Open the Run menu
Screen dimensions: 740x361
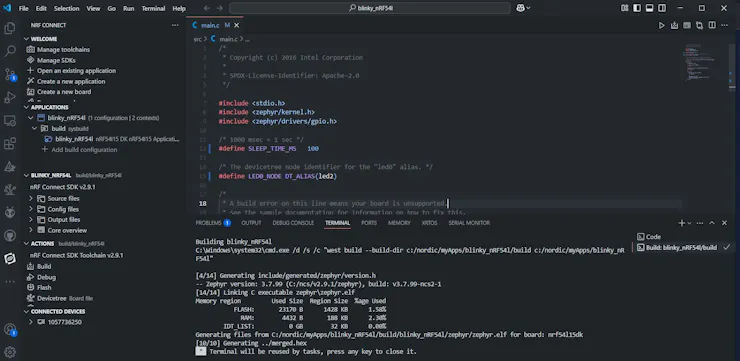128,8
